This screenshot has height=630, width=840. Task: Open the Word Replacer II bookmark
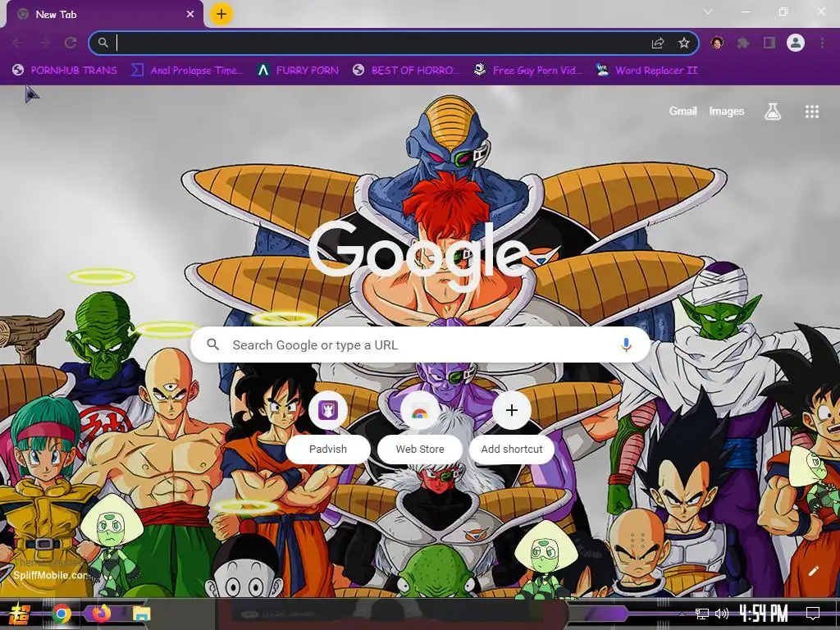(x=647, y=71)
